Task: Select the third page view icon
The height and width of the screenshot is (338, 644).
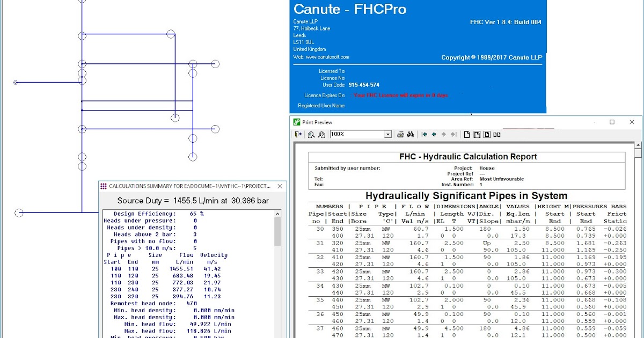Action: point(487,135)
